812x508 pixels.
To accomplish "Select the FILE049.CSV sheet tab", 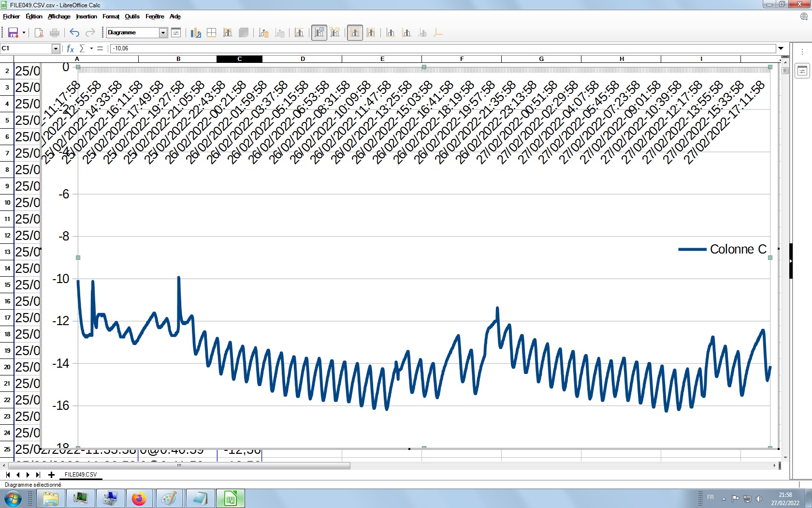I will point(81,475).
